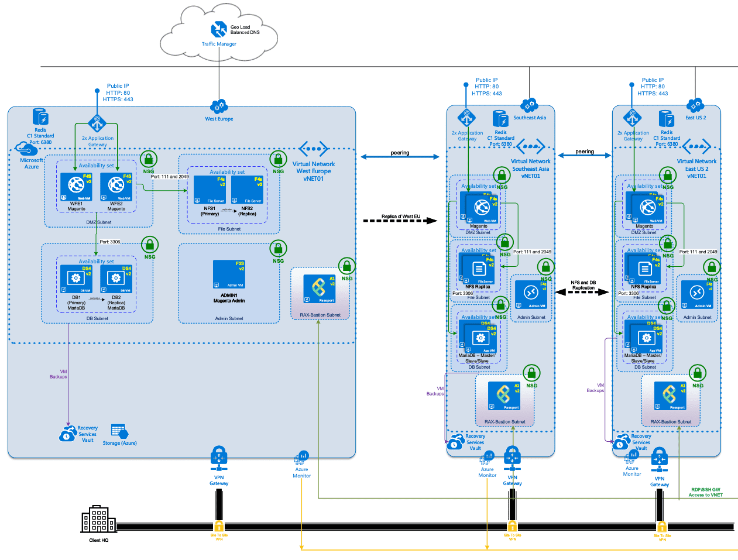Click the Microsoft Azure cloud icon
This screenshot has width=738, height=560.
click(x=27, y=149)
